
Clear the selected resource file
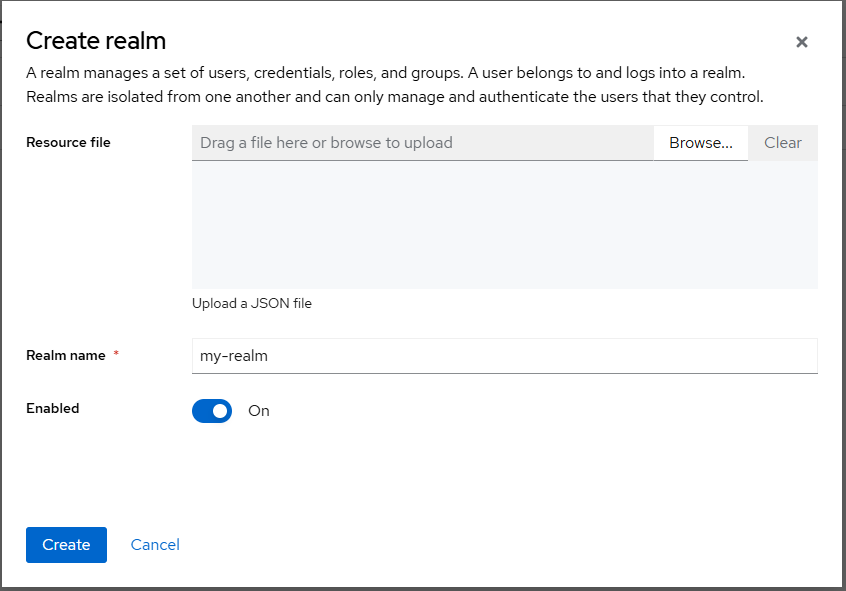pos(782,143)
